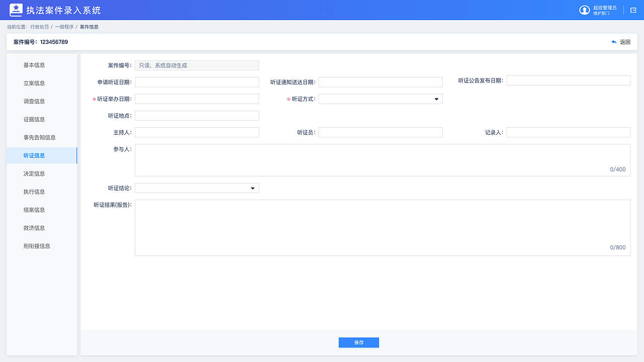
Task: Click the 案件编号: 123456789 header text
Action: [41, 42]
